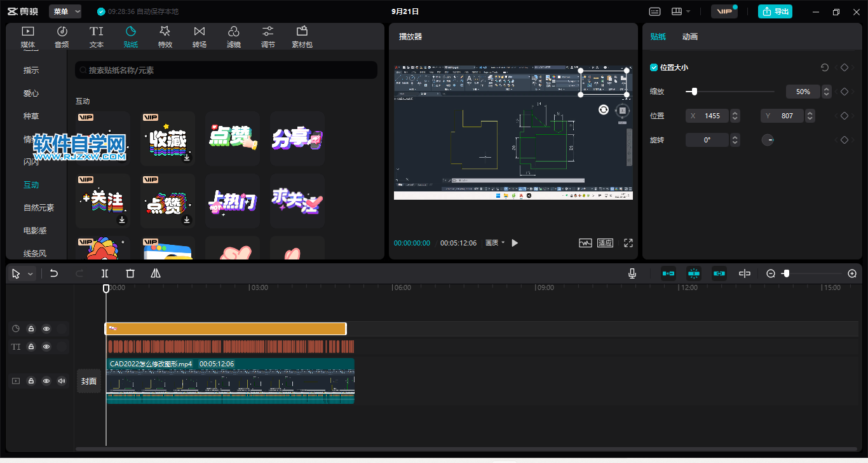This screenshot has height=463, width=868.
Task: Open the 菜单 menu dropdown
Action: [65, 11]
